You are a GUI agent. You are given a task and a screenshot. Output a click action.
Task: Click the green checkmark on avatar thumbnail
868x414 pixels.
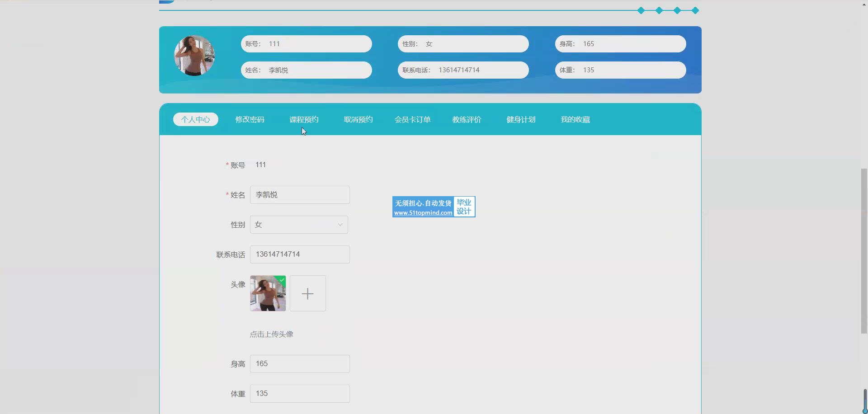coord(282,280)
